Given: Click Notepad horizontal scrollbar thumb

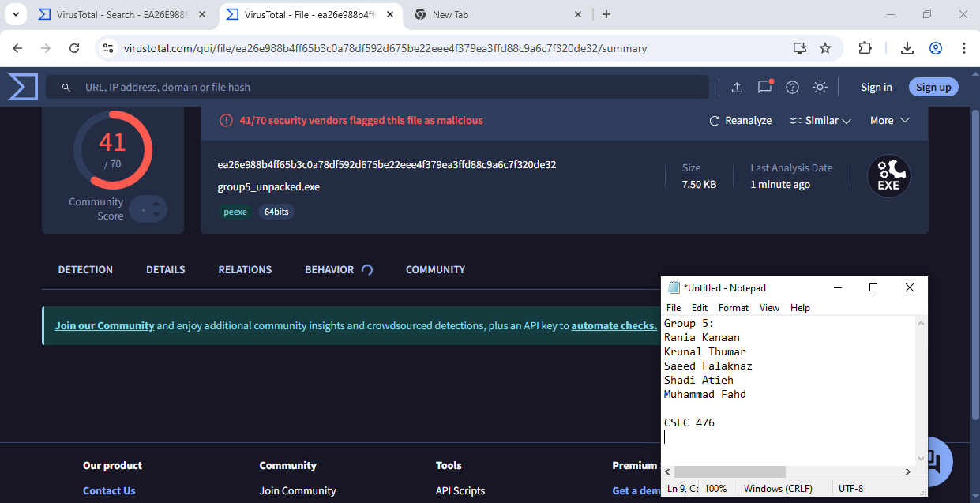Looking at the screenshot, I should [730, 471].
